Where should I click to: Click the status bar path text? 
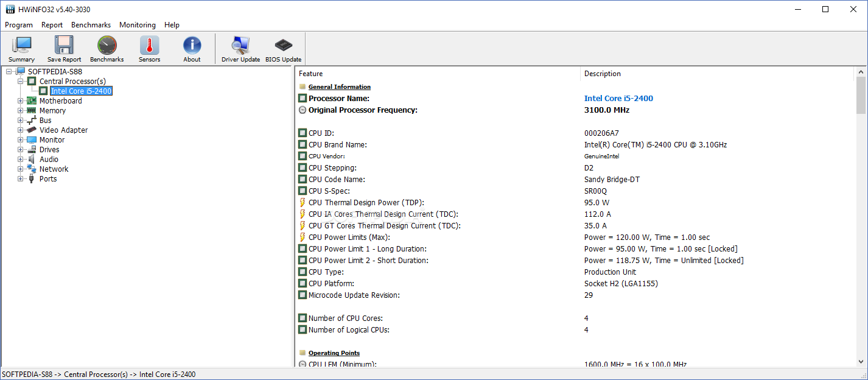click(99, 374)
